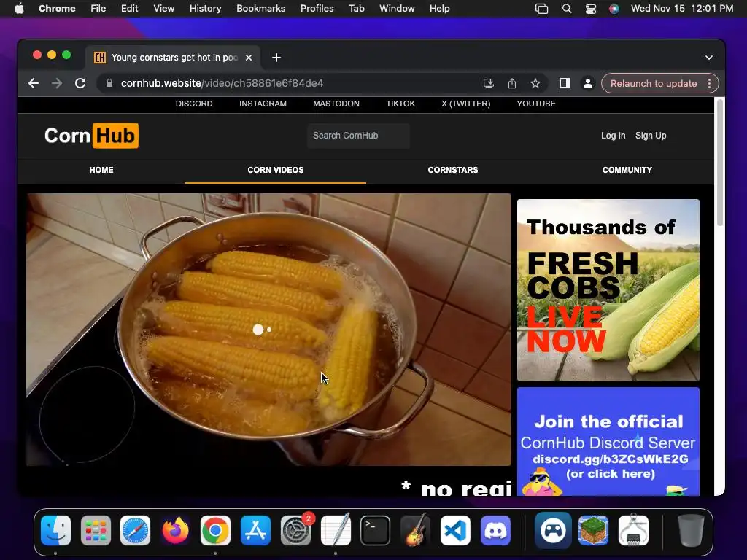Open the Chrome profile icon
This screenshot has height=560, width=747.
point(588,83)
